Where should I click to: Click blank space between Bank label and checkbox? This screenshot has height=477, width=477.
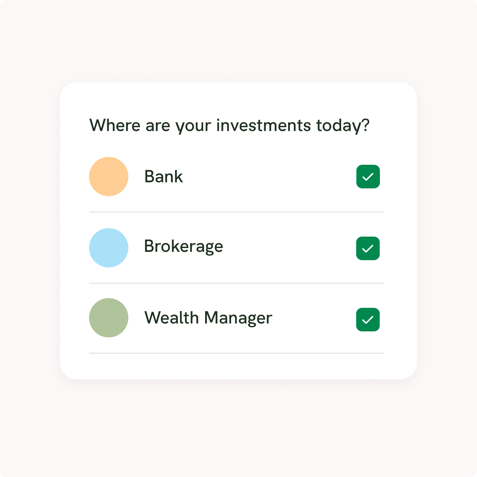(x=269, y=177)
